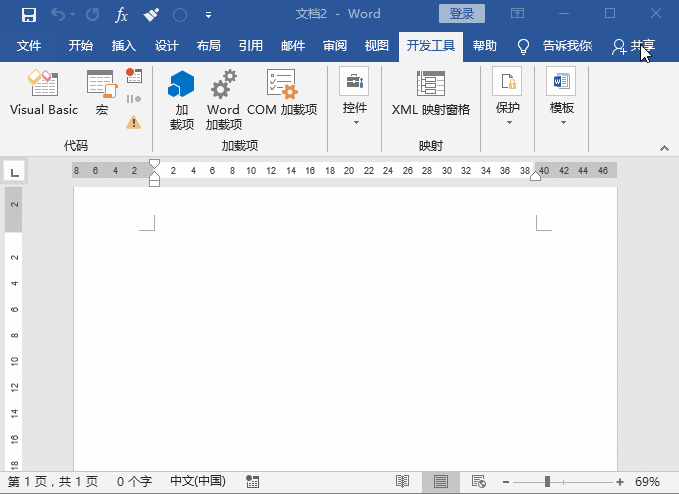679x494 pixels.
Task: Switch to print layout view
Action: tap(440, 481)
